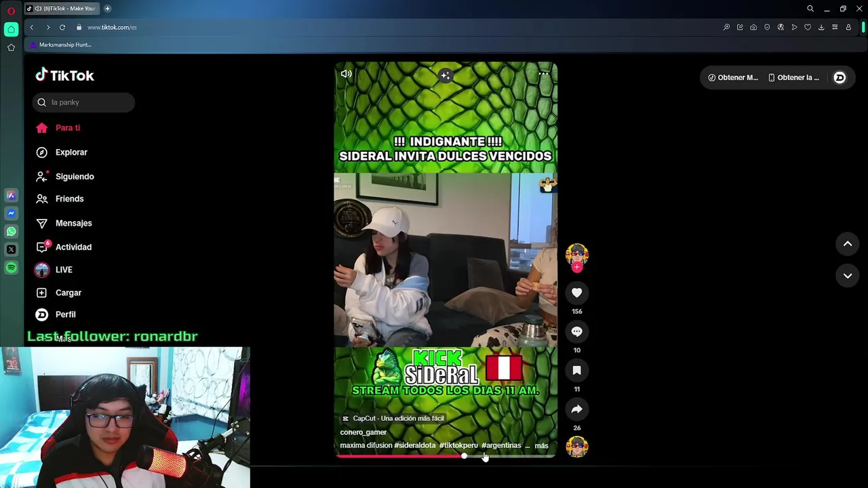Open browser profile account icon

click(848, 27)
